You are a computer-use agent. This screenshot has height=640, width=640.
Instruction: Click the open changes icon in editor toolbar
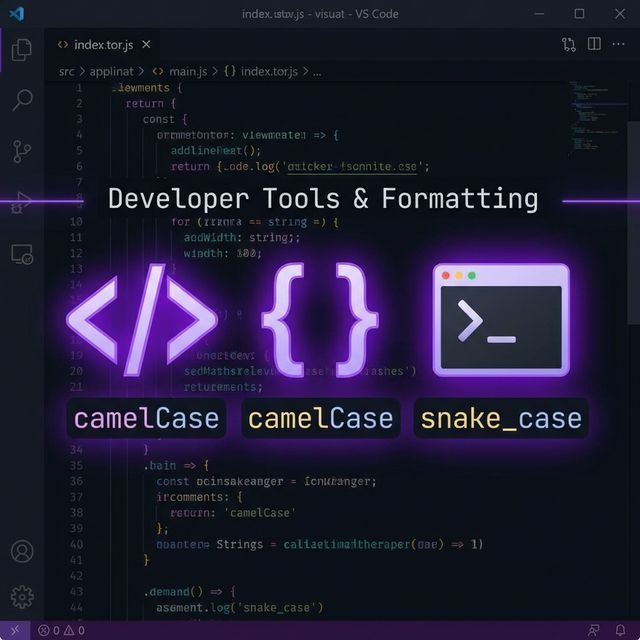pyautogui.click(x=569, y=44)
